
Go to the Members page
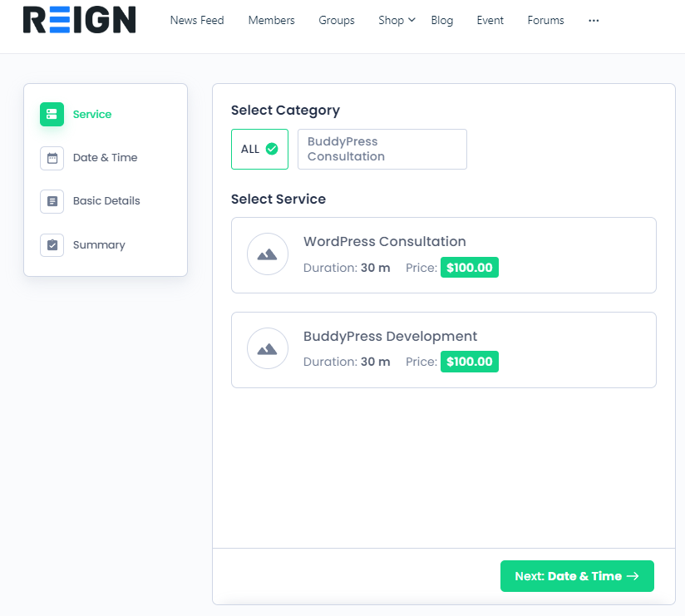tap(271, 21)
